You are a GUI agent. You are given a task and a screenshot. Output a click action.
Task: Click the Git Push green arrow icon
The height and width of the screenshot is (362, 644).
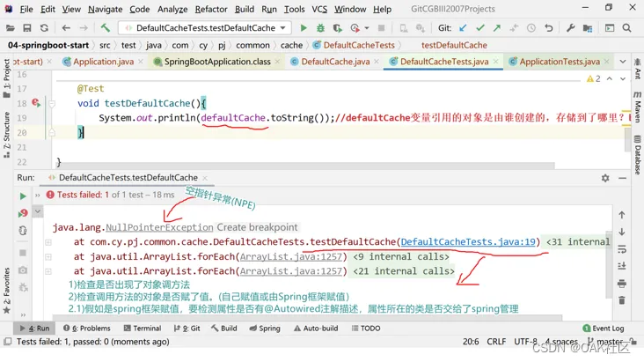coord(497,28)
